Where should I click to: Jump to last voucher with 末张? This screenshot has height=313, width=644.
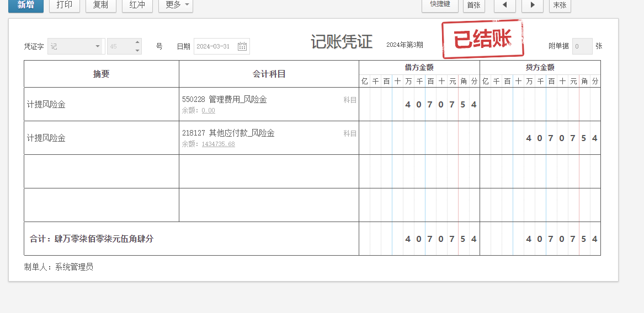pyautogui.click(x=560, y=5)
